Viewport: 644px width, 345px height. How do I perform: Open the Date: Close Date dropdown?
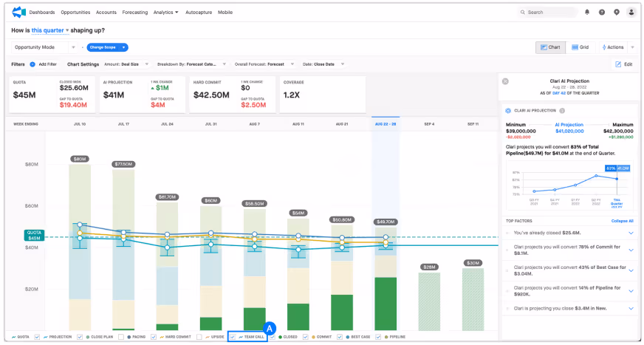tap(323, 64)
